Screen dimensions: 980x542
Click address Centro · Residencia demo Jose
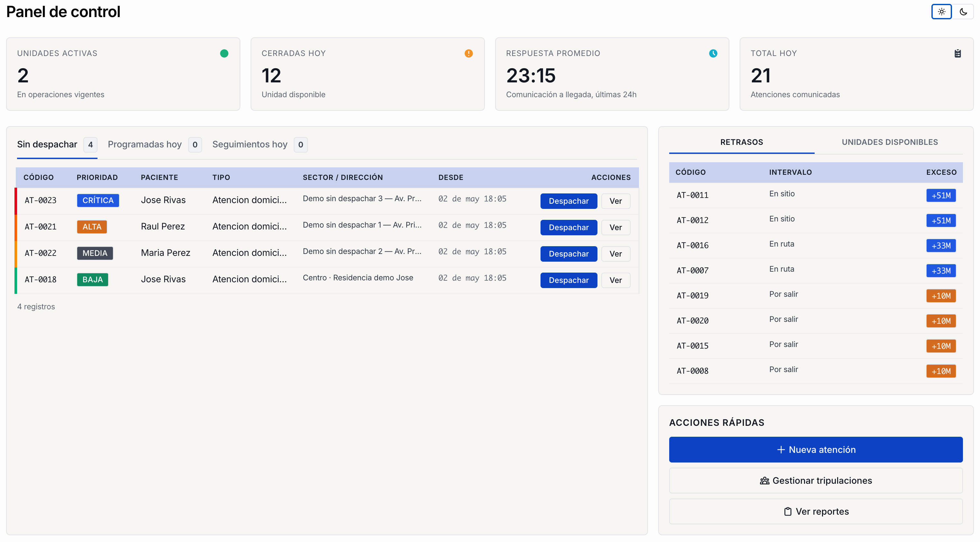(x=358, y=278)
